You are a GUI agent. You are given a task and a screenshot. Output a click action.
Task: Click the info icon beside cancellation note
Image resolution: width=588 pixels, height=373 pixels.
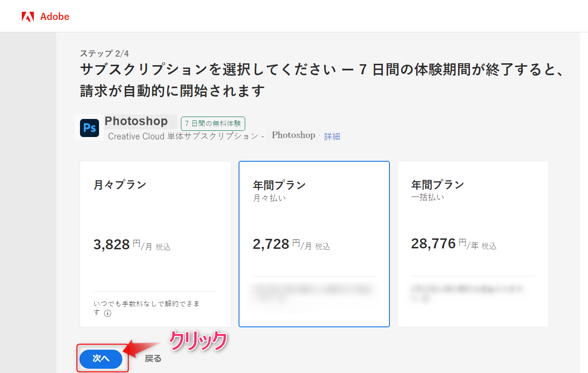108,313
